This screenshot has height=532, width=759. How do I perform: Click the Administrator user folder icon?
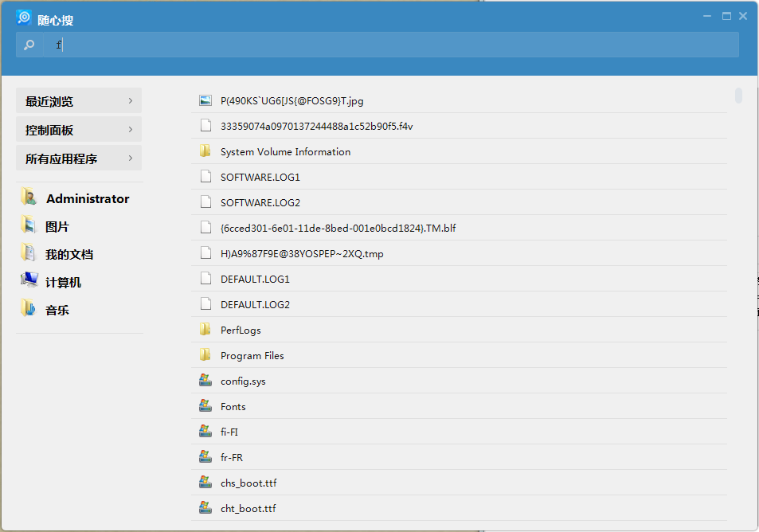[29, 198]
